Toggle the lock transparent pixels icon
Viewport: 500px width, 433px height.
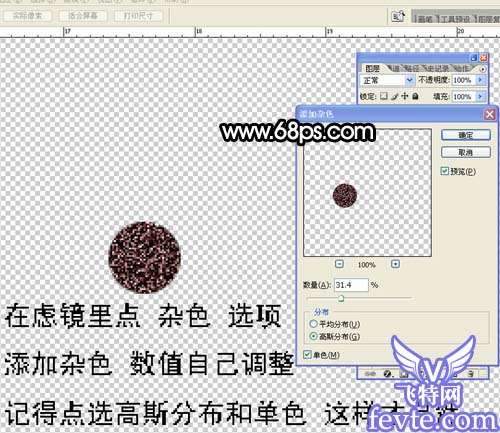384,96
